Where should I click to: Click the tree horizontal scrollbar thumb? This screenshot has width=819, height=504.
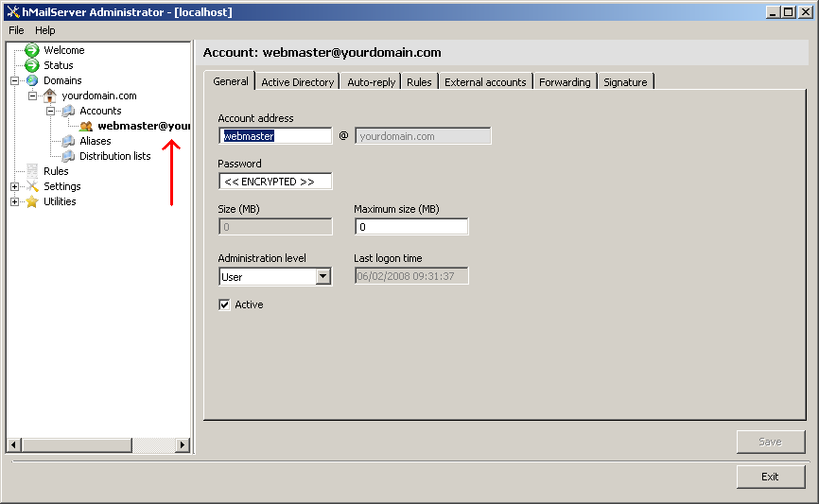(x=77, y=445)
